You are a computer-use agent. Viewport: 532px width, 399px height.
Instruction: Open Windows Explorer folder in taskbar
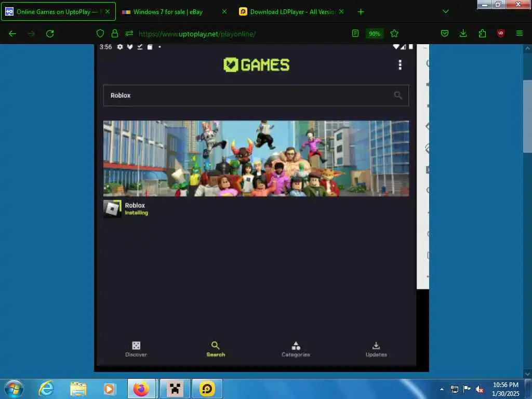pyautogui.click(x=78, y=389)
